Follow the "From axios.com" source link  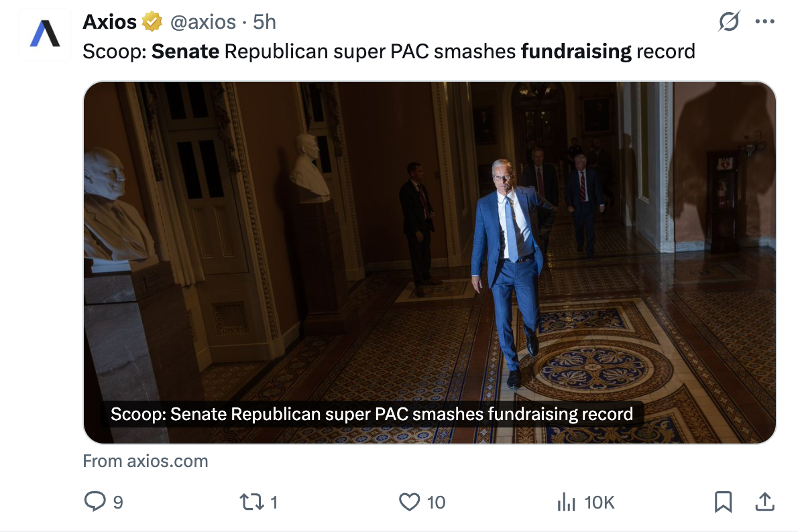146,461
